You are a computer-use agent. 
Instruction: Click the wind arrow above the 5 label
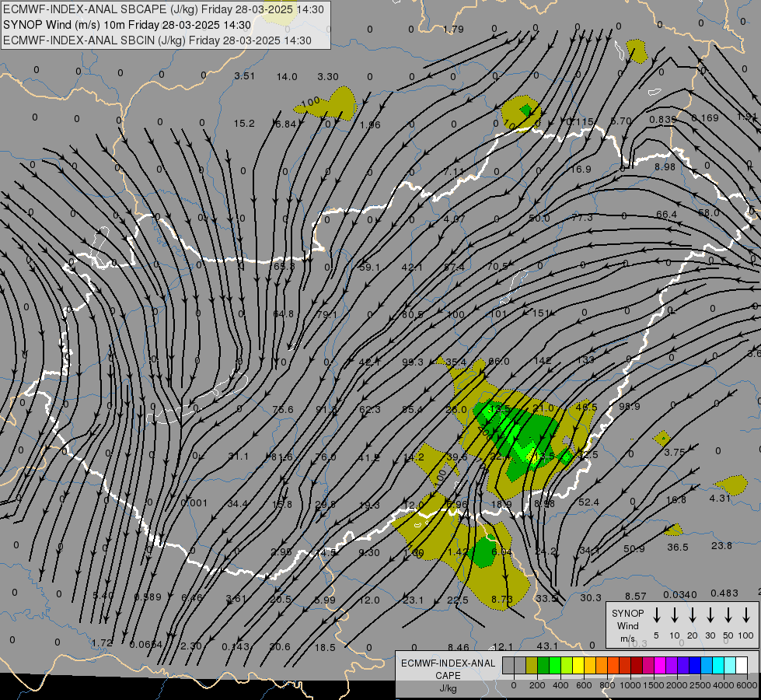(x=656, y=614)
